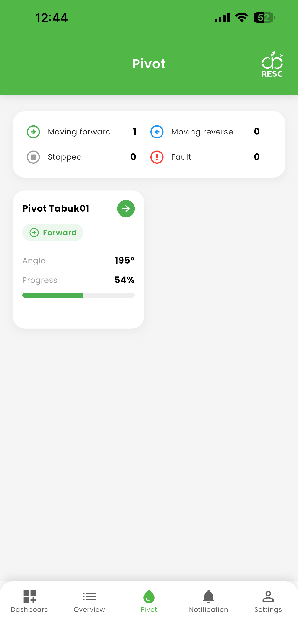Tap the 195° angle value

125,260
